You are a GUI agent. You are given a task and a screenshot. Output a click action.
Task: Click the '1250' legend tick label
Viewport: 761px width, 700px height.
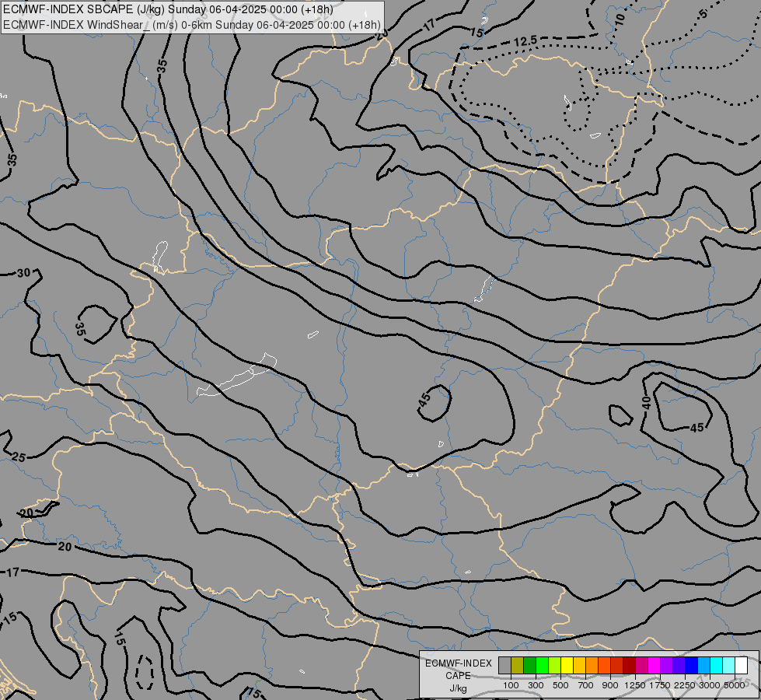click(x=635, y=685)
